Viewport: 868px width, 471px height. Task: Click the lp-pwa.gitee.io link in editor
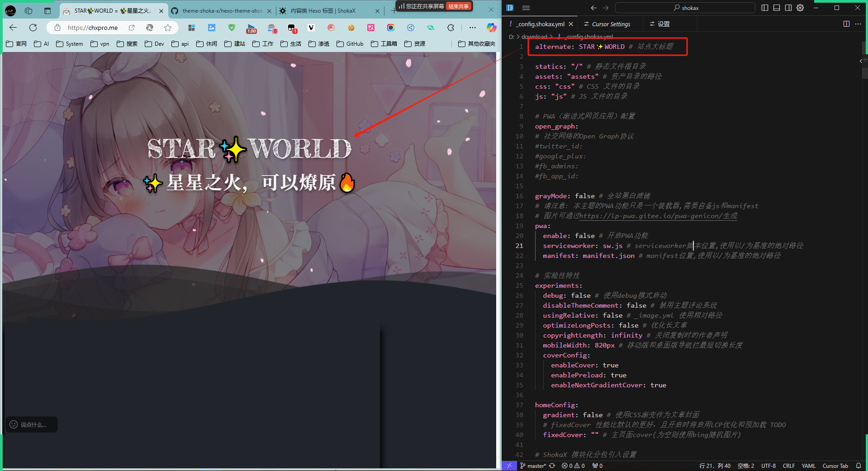point(658,216)
